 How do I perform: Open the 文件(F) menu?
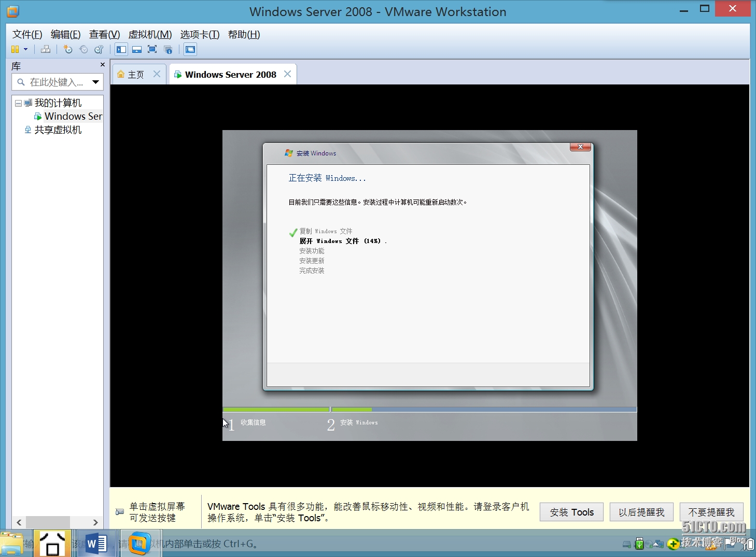27,34
